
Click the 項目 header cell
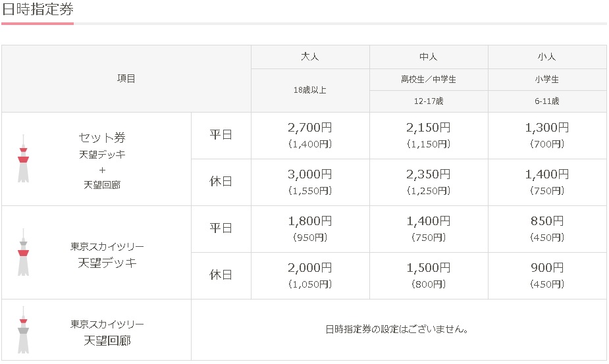(x=126, y=78)
